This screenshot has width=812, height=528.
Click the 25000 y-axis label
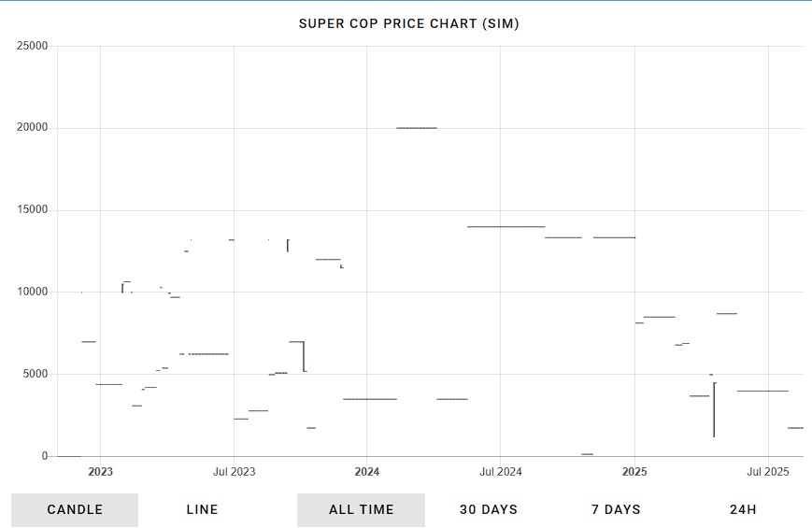(x=32, y=46)
